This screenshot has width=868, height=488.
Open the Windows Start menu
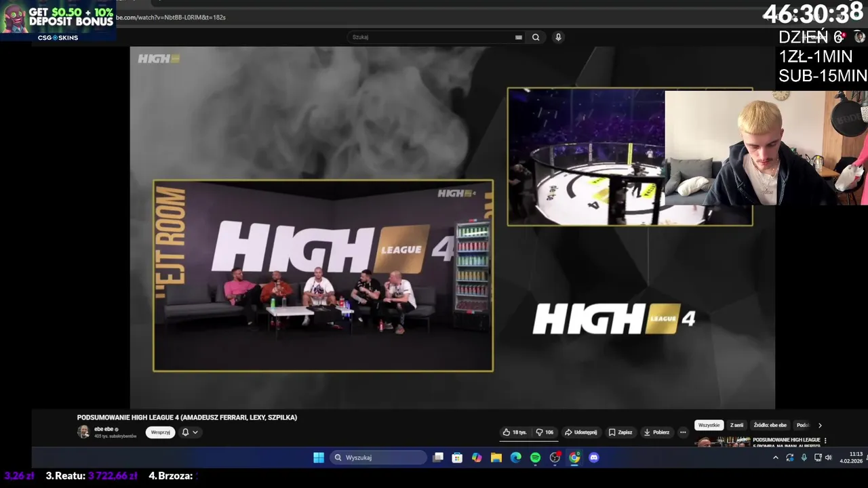tap(319, 457)
